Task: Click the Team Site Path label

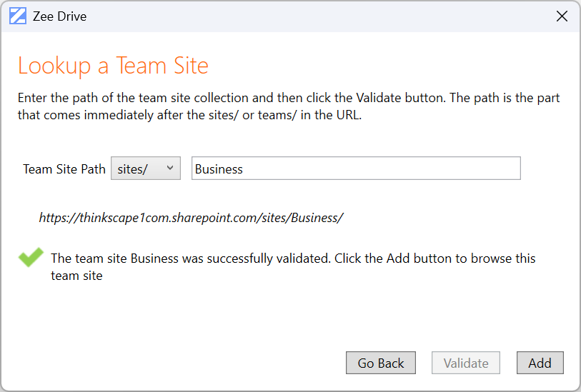Action: click(x=64, y=169)
